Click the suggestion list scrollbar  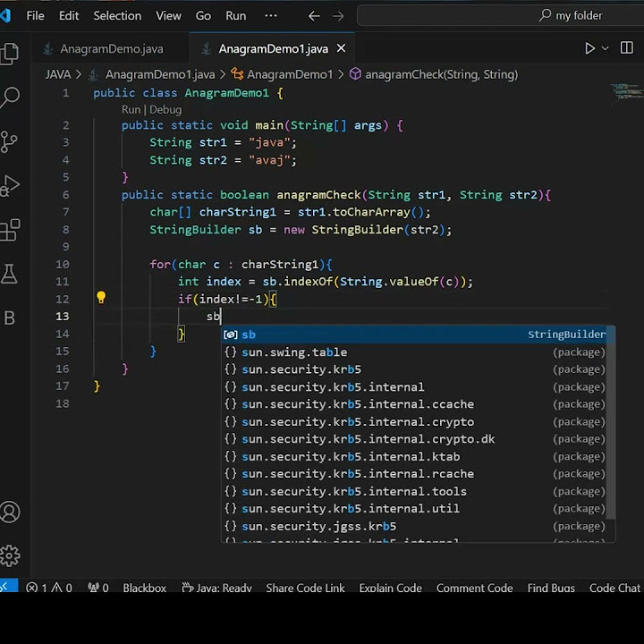[611, 423]
